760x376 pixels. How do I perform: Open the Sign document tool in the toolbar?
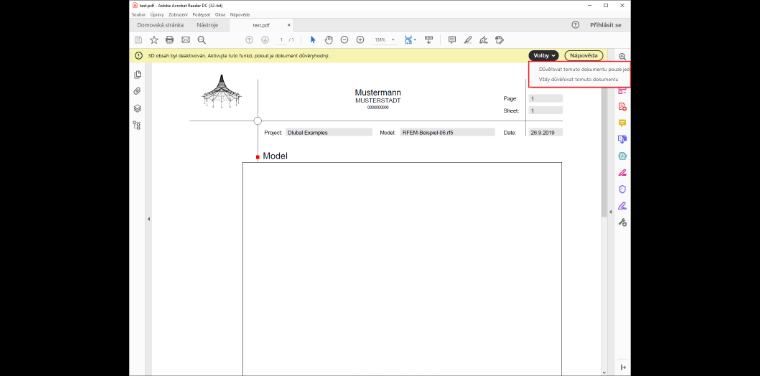point(483,40)
